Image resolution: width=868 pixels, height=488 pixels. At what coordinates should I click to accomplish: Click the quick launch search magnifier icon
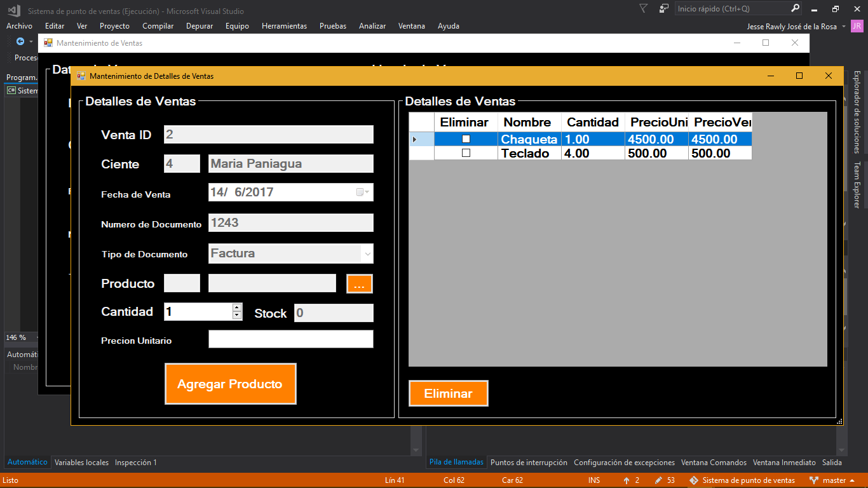pos(795,9)
